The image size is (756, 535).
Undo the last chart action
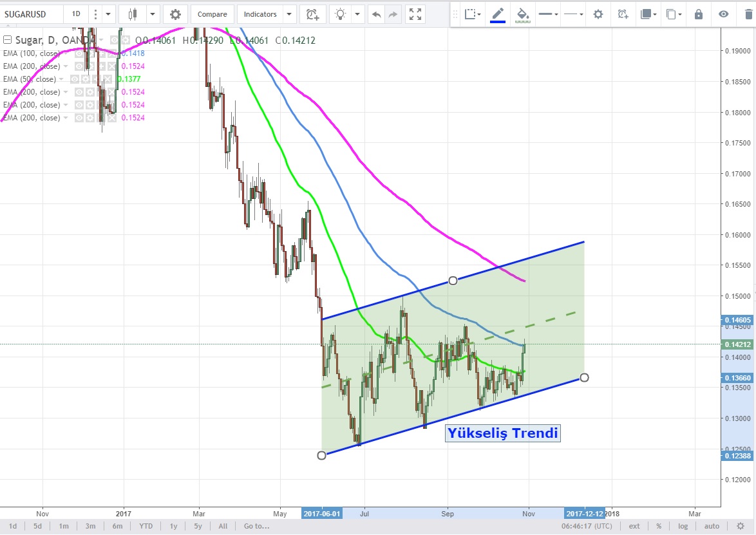tap(376, 14)
